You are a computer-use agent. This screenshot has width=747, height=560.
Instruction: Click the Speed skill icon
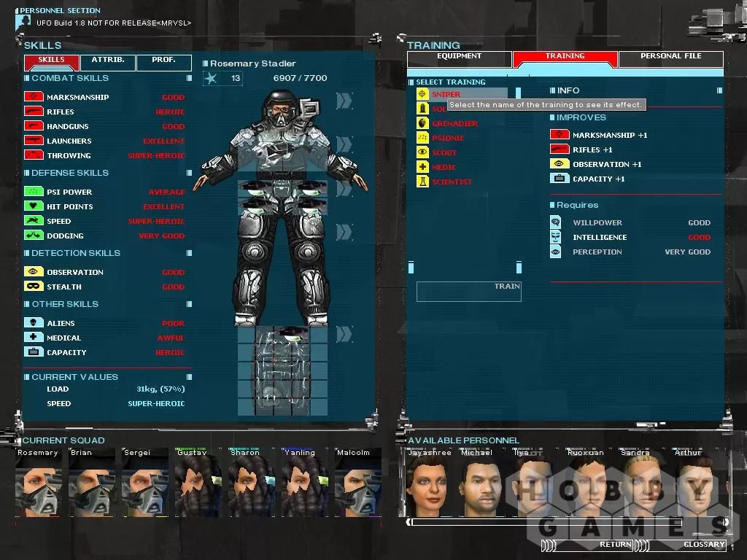click(x=34, y=220)
